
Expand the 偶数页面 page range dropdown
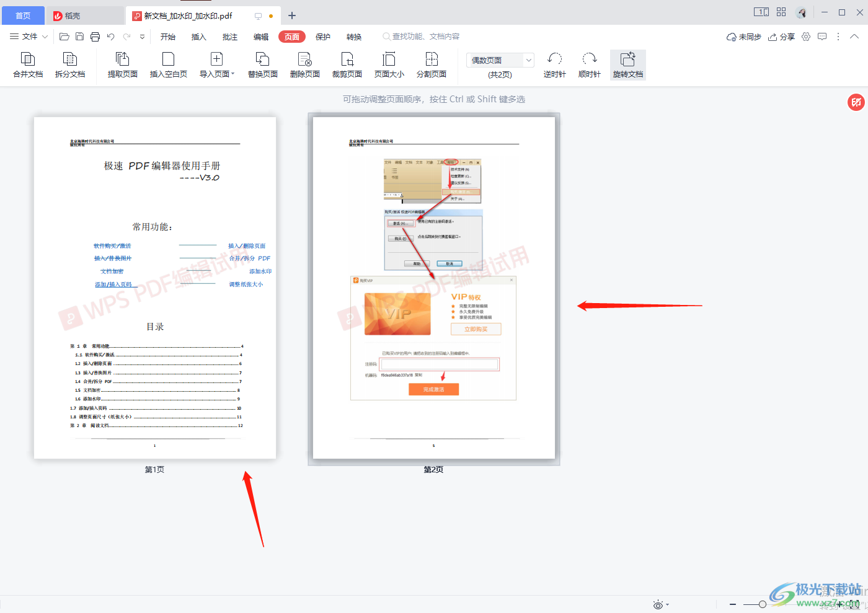coord(529,60)
